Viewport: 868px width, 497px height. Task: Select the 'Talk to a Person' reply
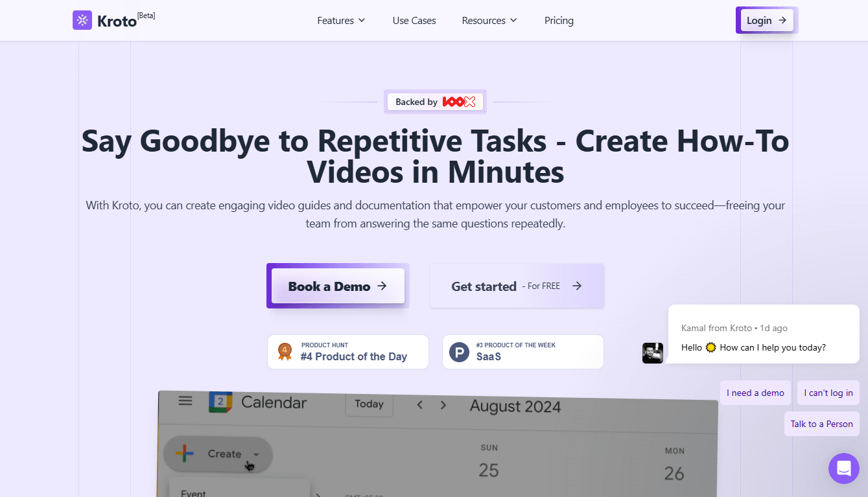[822, 424]
